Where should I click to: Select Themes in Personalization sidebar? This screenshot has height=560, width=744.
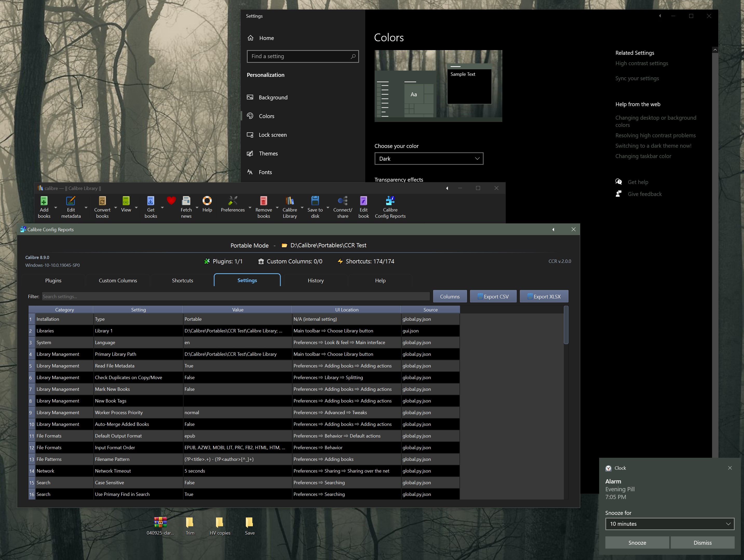click(x=268, y=154)
